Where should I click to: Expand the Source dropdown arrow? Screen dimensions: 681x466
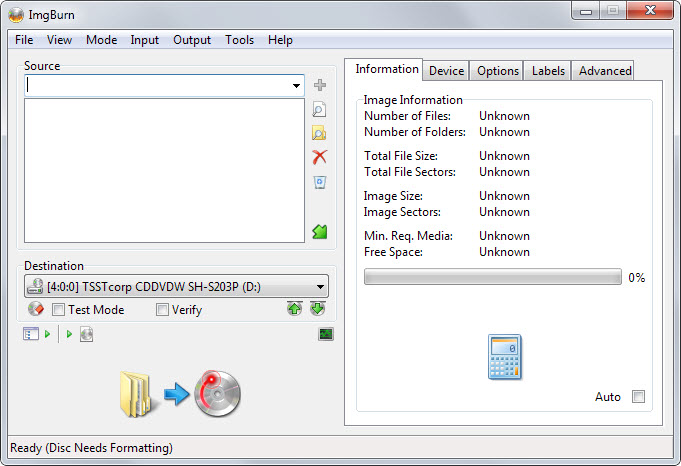296,86
